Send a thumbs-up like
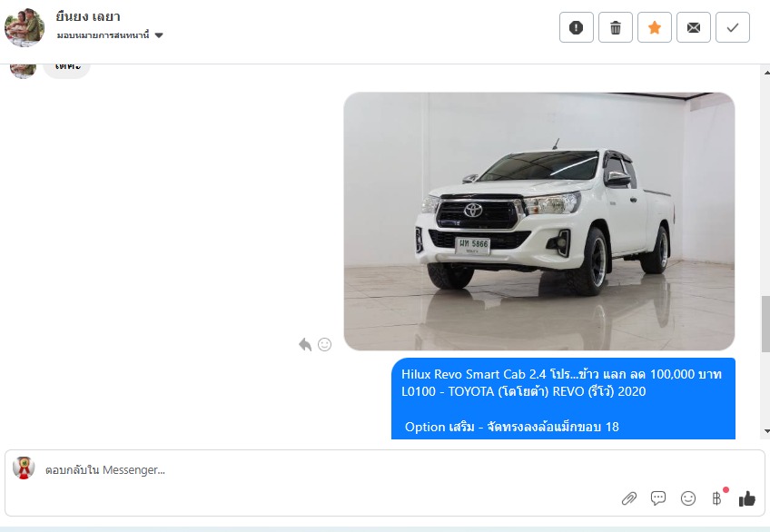This screenshot has height=532, width=770. coord(747,498)
